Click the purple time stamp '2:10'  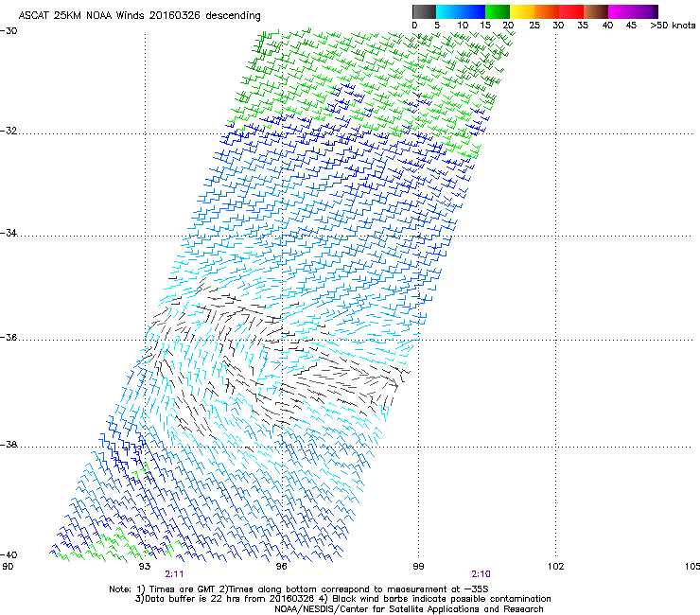click(481, 574)
